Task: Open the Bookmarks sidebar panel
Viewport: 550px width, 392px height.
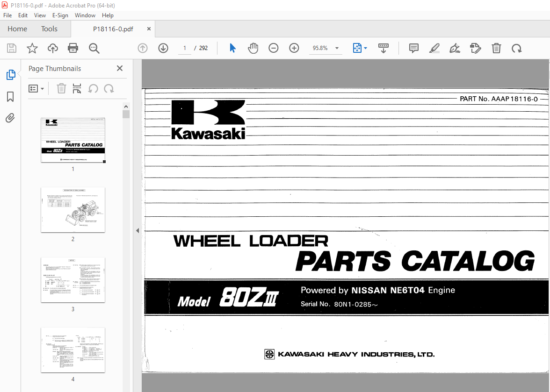Action: pyautogui.click(x=10, y=97)
